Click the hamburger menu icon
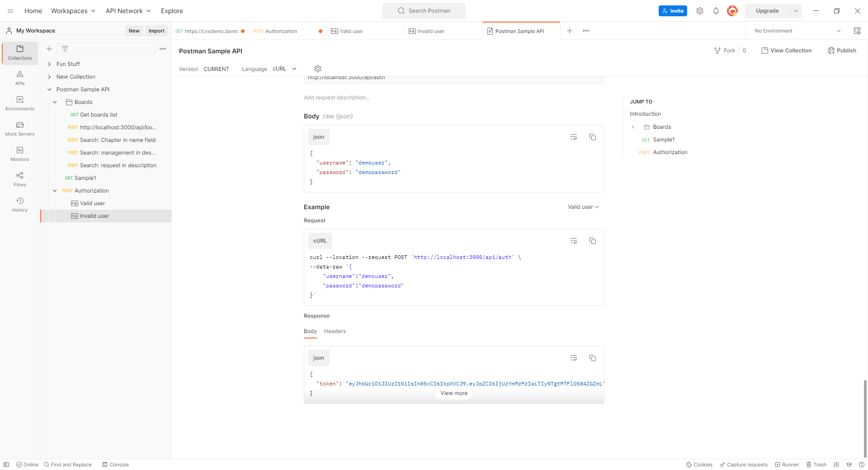868x470 pixels. pyautogui.click(x=10, y=11)
